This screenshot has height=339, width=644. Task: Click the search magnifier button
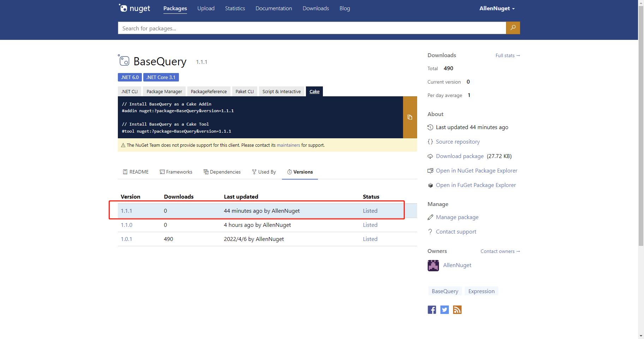pos(513,28)
